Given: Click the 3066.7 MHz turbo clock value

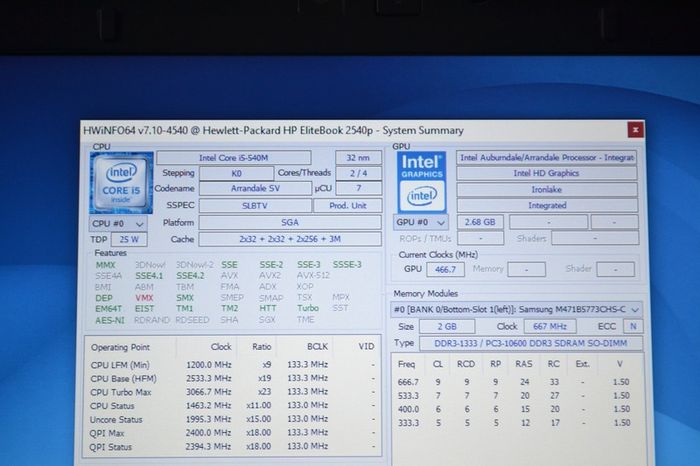Looking at the screenshot, I should pos(209,392).
